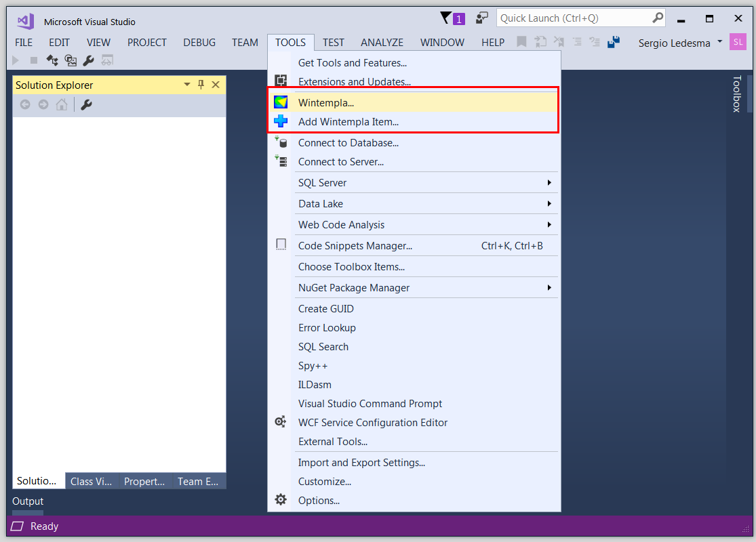The width and height of the screenshot is (756, 542).
Task: Click the wrench icon in main toolbar
Action: (x=88, y=60)
